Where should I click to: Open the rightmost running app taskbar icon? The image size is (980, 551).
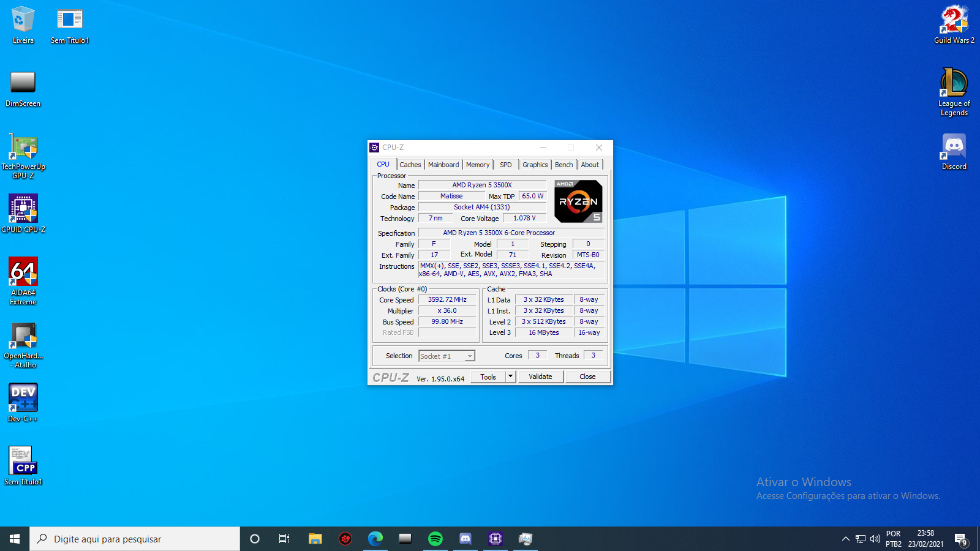(x=526, y=539)
